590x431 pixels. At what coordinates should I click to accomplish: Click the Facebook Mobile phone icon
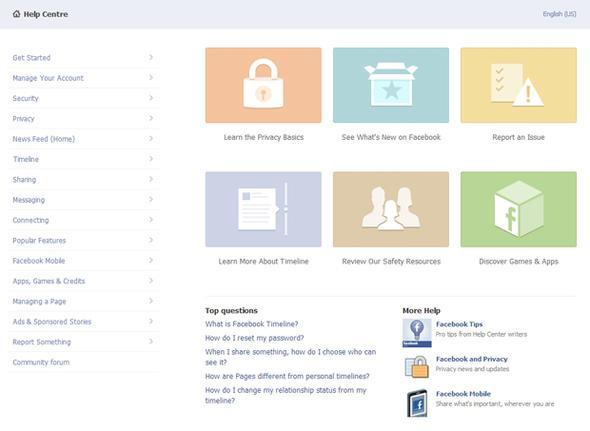[x=417, y=403]
